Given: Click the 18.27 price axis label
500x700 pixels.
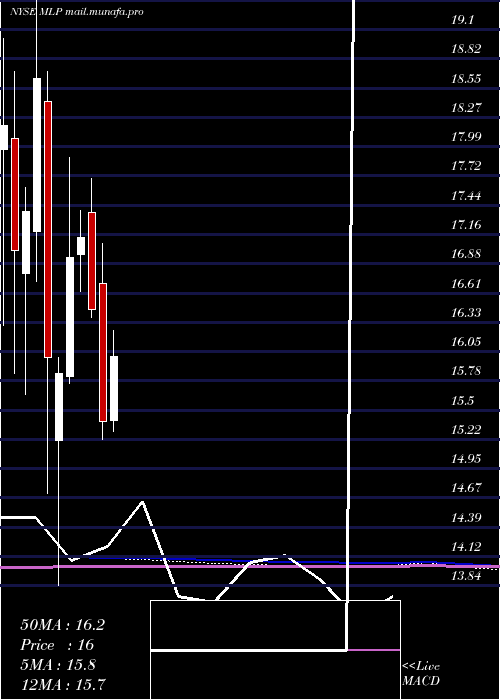Looking at the screenshot, I should (x=467, y=108).
